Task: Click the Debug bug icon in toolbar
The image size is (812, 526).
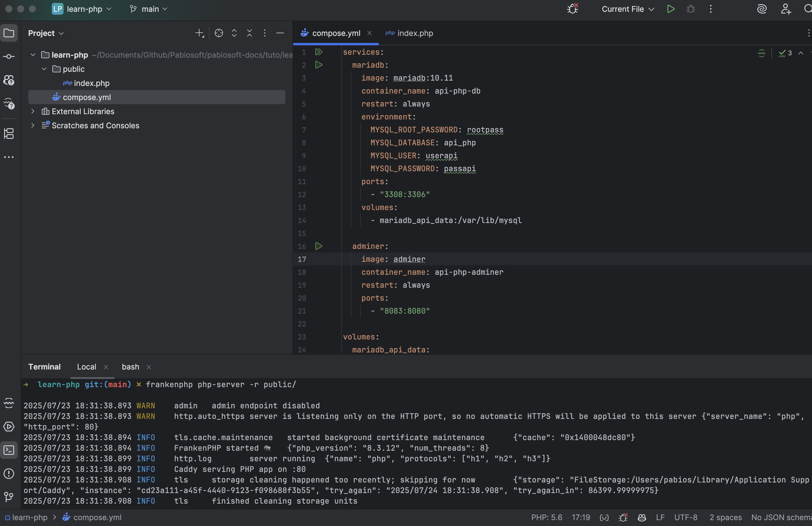Action: click(x=690, y=9)
